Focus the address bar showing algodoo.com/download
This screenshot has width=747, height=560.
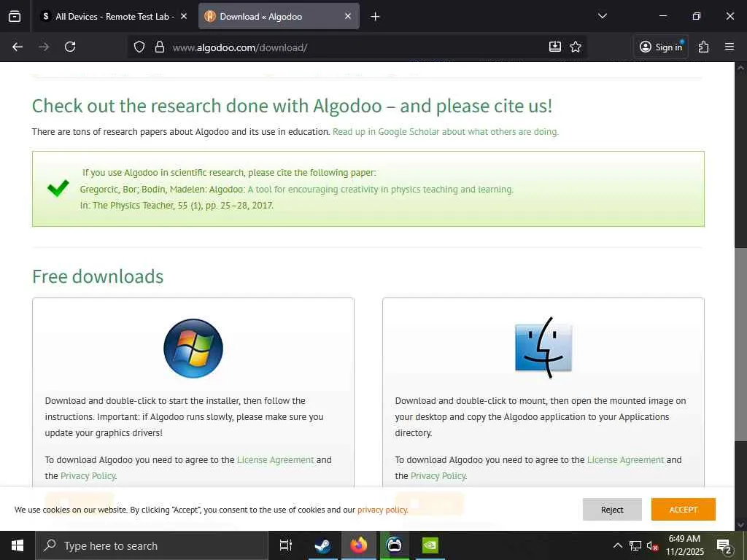(x=357, y=47)
